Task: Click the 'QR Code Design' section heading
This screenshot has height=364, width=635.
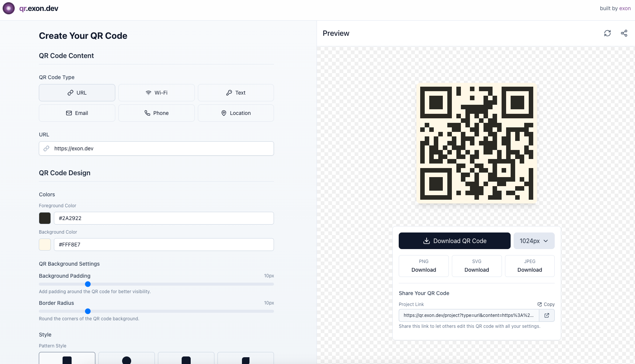Action: [x=65, y=173]
